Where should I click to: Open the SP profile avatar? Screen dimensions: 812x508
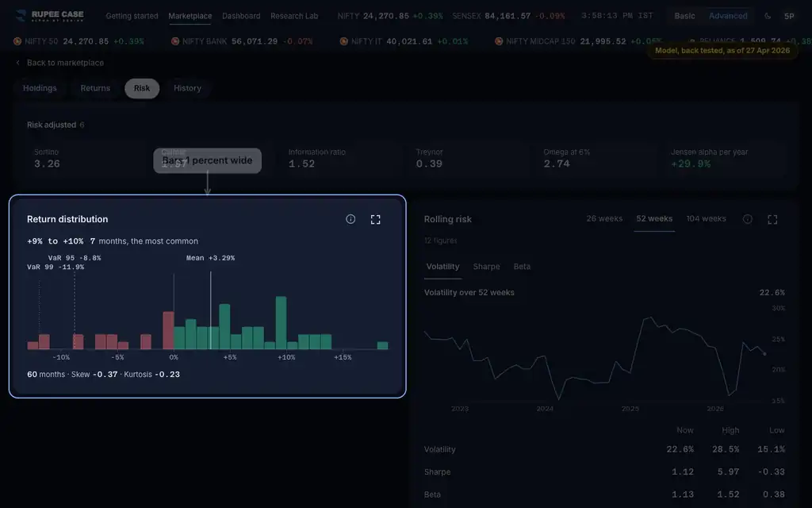[789, 16]
